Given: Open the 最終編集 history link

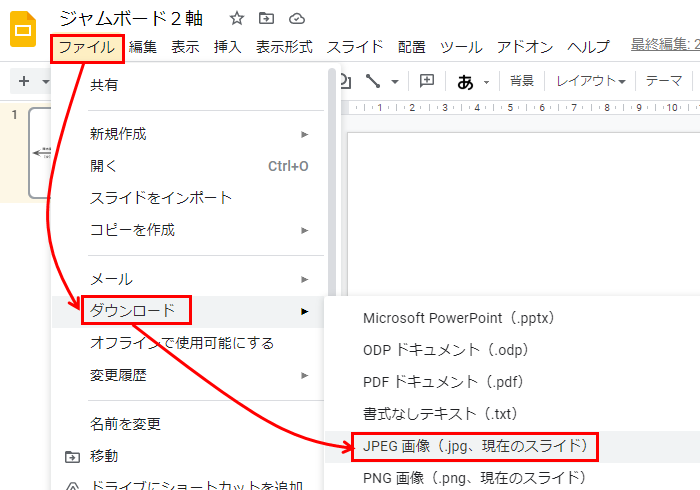Looking at the screenshot, I should point(664,45).
